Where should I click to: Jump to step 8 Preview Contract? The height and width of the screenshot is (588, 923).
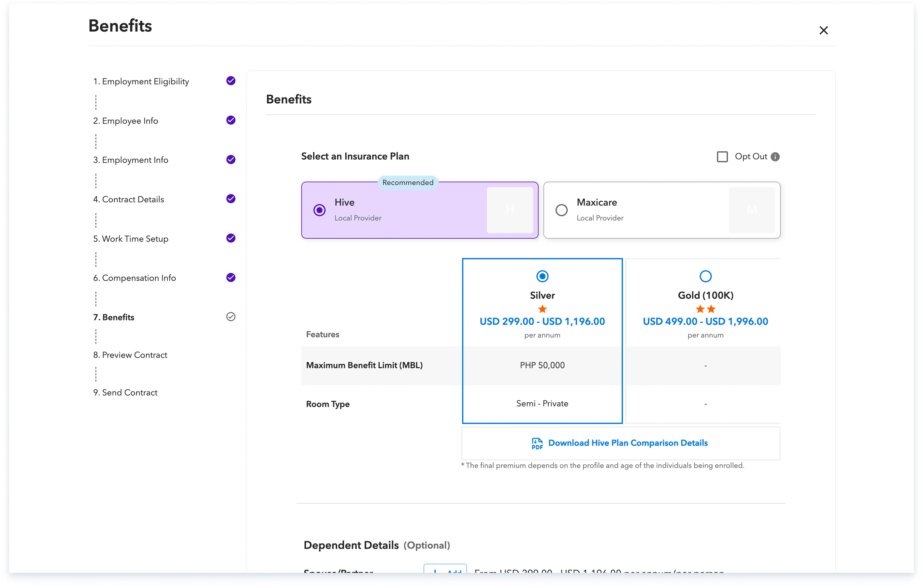[130, 355]
